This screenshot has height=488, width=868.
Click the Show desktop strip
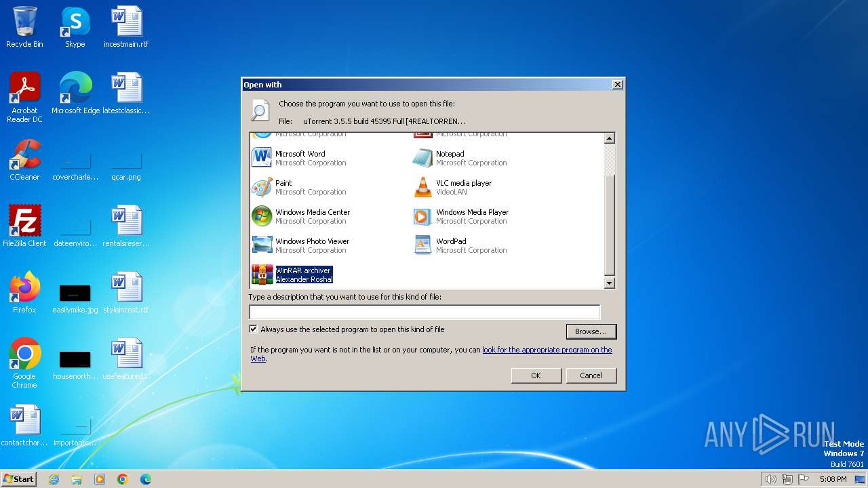click(860, 479)
